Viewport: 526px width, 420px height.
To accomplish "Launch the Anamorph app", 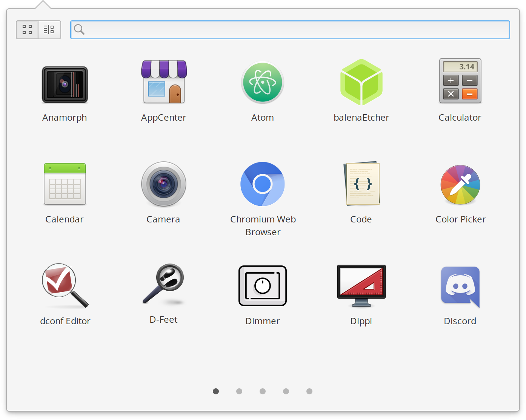I will (x=65, y=85).
